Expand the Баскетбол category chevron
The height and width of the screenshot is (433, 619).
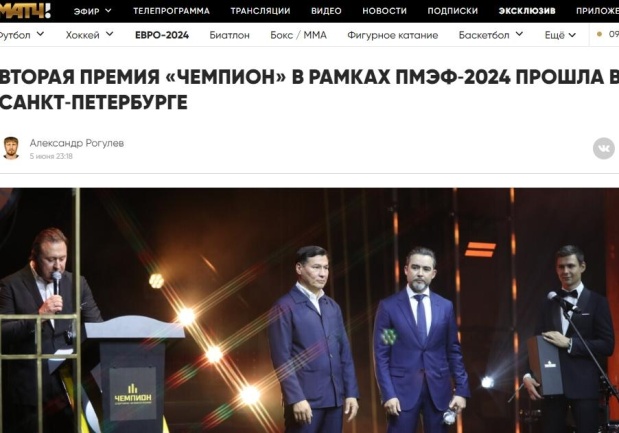(x=520, y=34)
